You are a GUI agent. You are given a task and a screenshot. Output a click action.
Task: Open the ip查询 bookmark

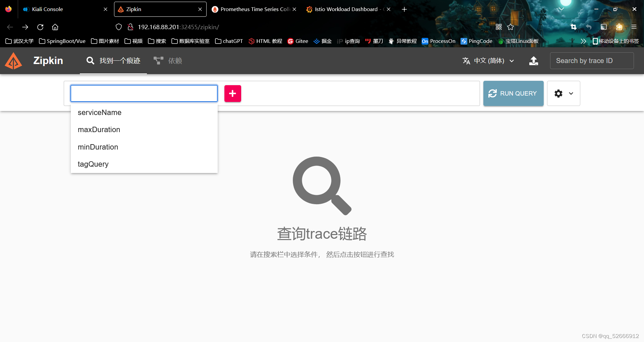tap(348, 41)
